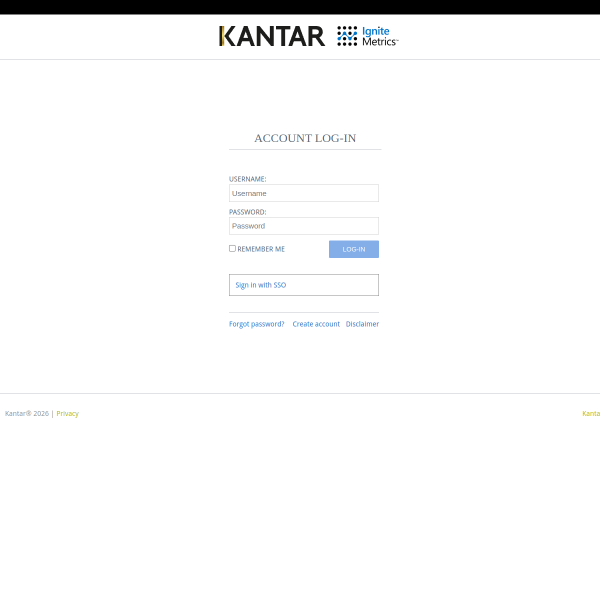Open the Privacy link in footer
This screenshot has width=600, height=600.
67,413
